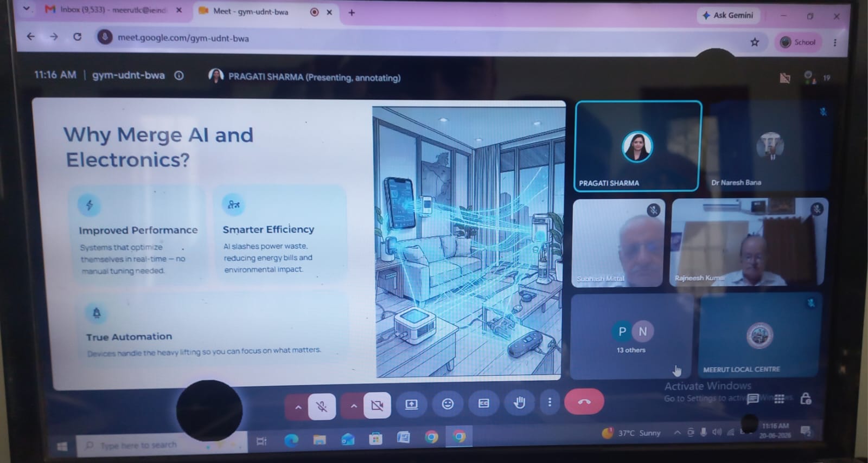The width and height of the screenshot is (868, 463).
Task: Click the presenter label 'PRAGATI SHARMA (Presenting, annotating)'
Action: click(x=314, y=78)
